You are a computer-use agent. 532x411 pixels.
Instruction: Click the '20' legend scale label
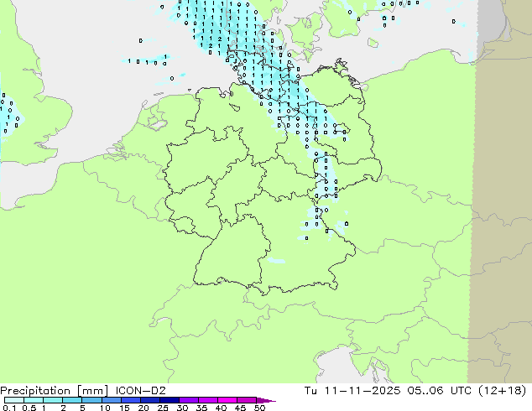point(143,408)
